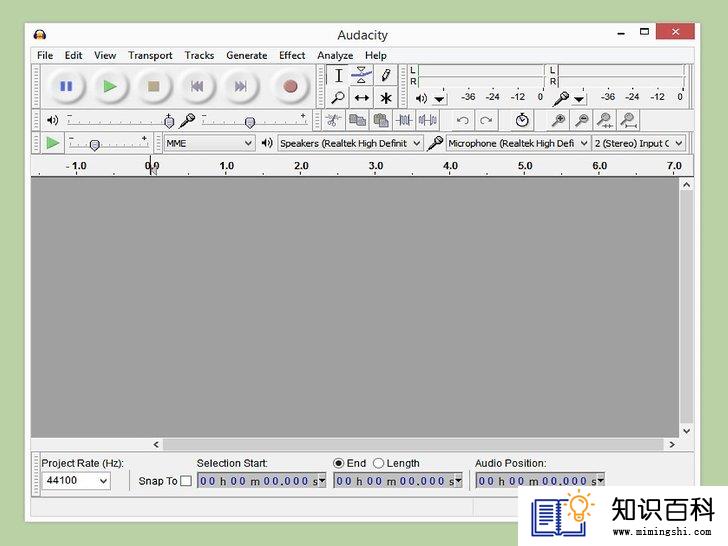Click the Stop transport button
This screenshot has width=728, height=546.
(x=154, y=86)
